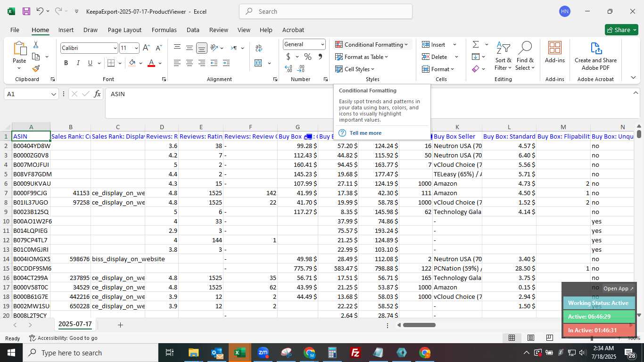Toggle middle align

pos(190,48)
